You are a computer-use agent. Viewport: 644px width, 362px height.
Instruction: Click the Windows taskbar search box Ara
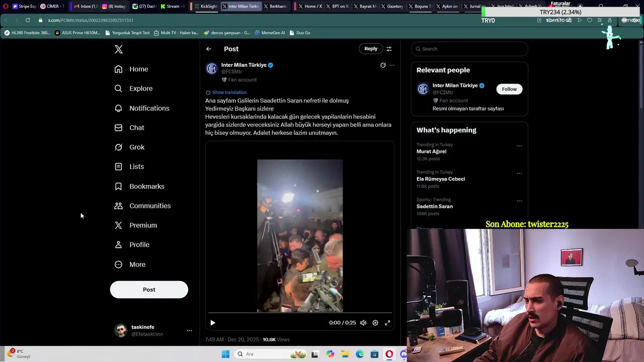270,354
